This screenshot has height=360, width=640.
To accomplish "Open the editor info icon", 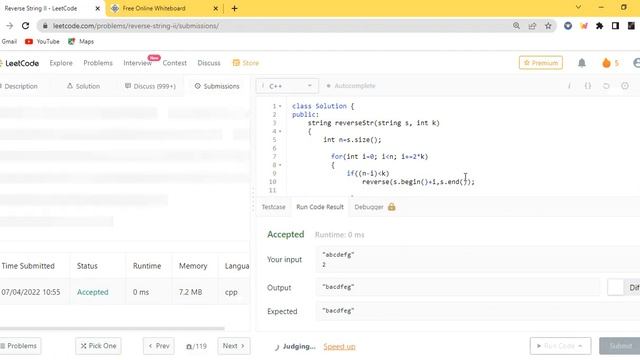I will pos(569,86).
